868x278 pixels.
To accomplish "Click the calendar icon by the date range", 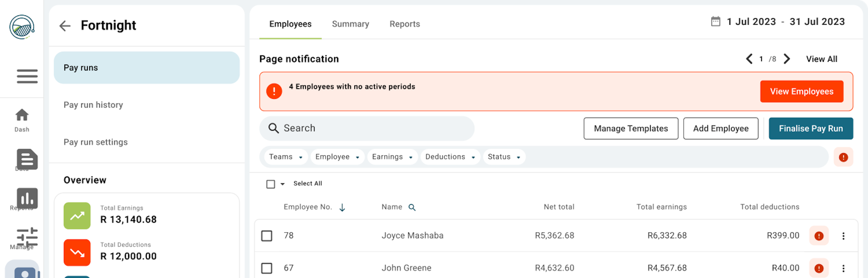I will coord(715,21).
